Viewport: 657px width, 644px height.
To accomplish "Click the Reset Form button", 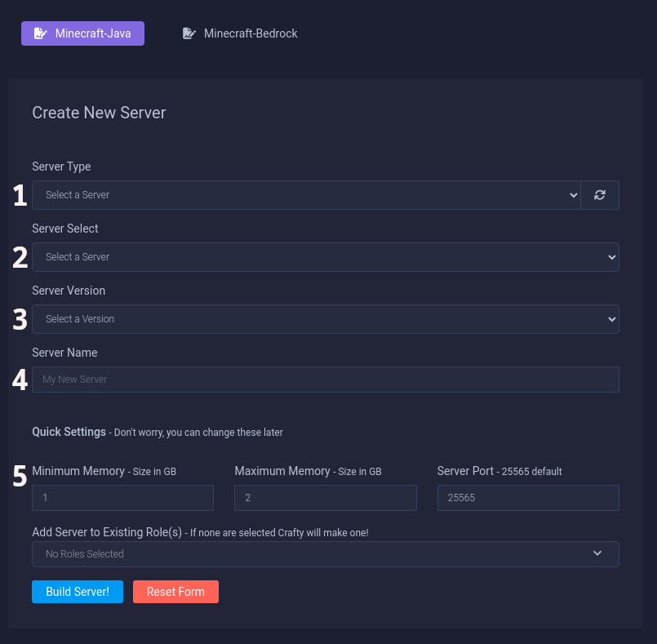I will [175, 592].
